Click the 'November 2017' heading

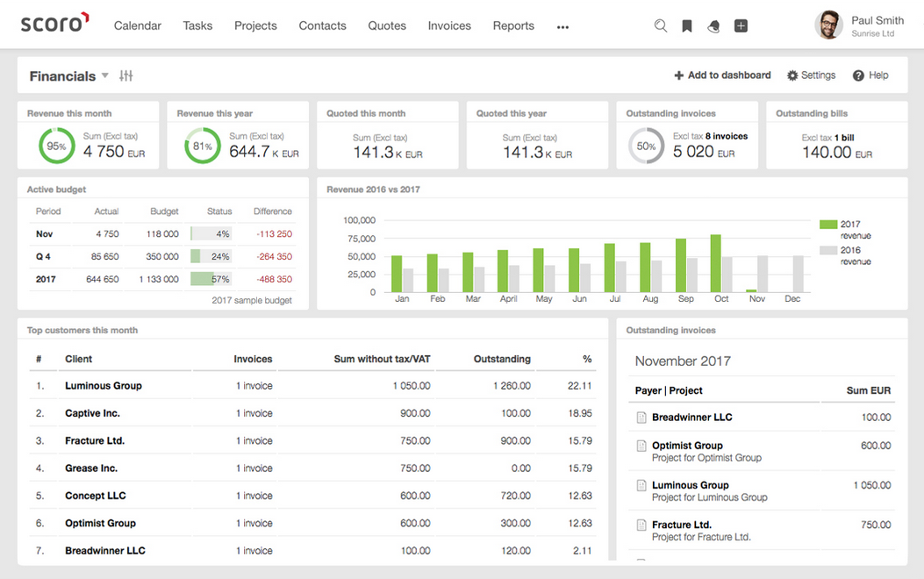tap(683, 361)
